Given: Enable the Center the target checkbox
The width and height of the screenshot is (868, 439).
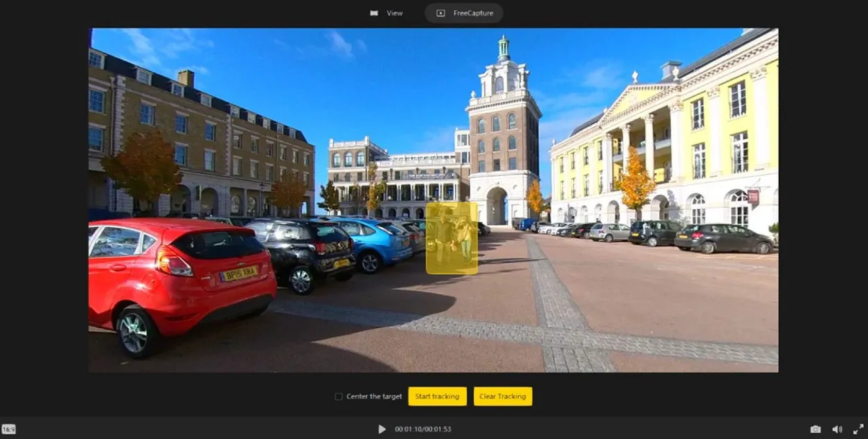Looking at the screenshot, I should coord(339,397).
